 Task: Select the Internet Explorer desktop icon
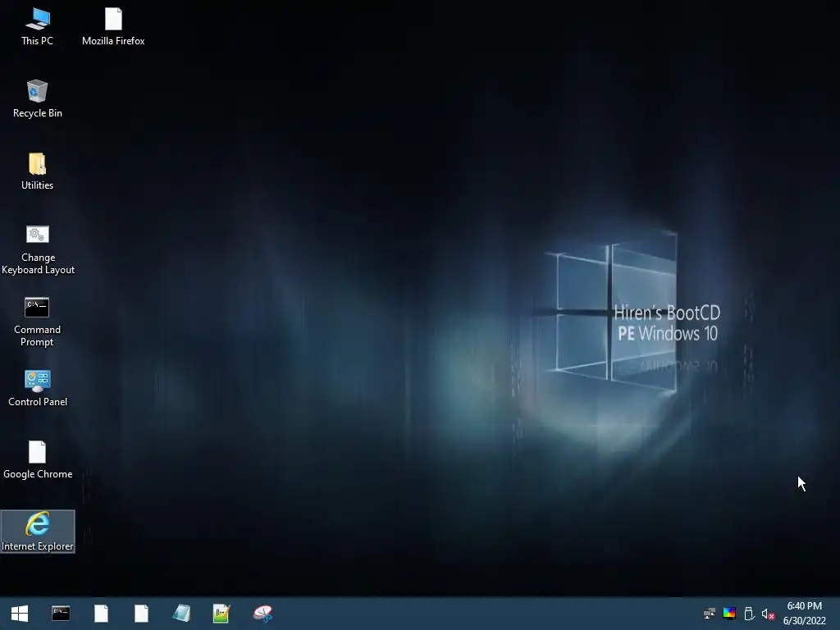click(38, 532)
